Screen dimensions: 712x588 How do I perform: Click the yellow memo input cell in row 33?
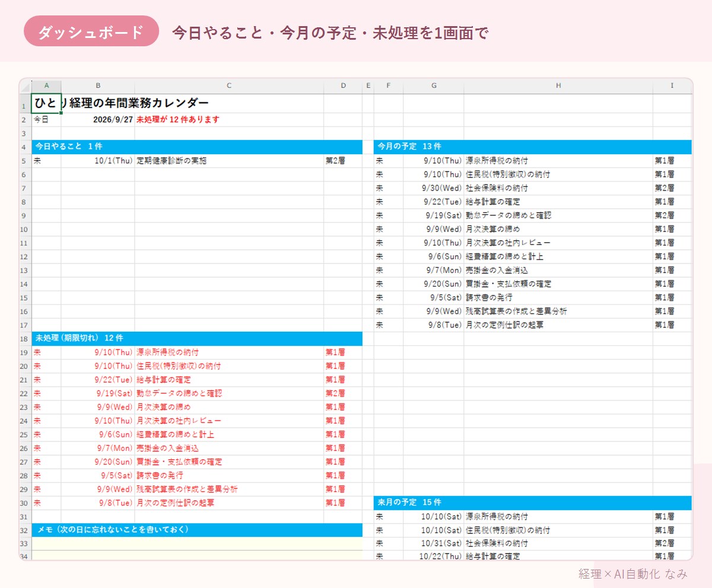click(197, 543)
